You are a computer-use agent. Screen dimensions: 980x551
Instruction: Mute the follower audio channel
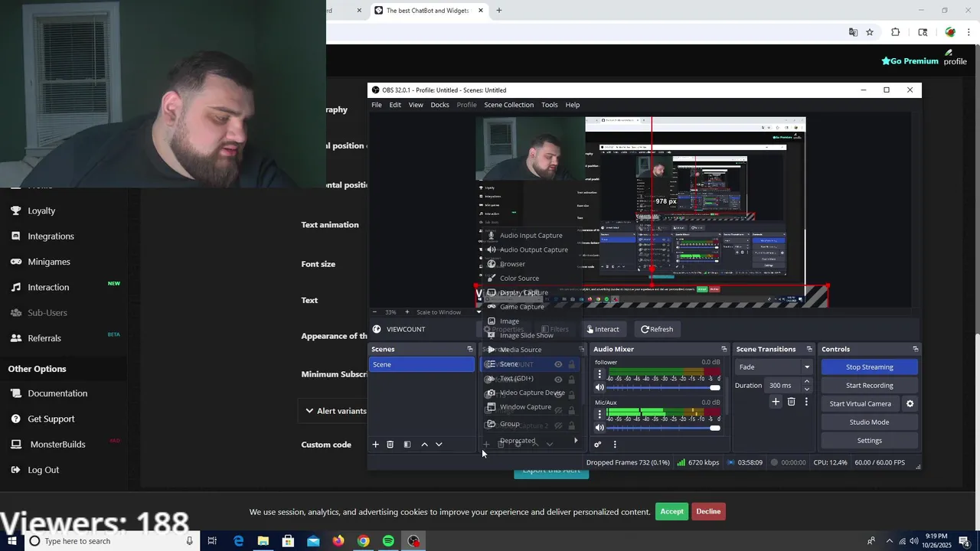[599, 388]
